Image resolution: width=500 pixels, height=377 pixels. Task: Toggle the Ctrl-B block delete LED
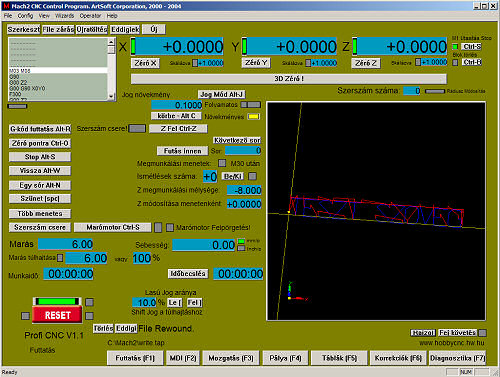[x=455, y=62]
